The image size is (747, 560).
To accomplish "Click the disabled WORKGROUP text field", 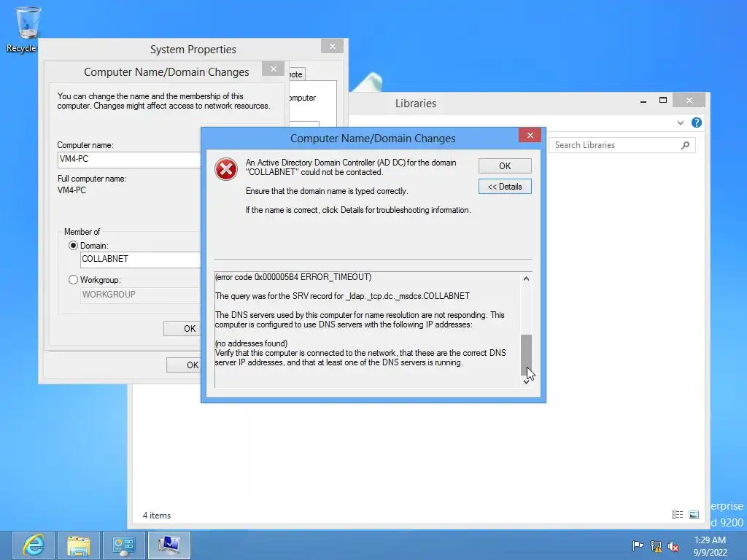I will click(141, 295).
